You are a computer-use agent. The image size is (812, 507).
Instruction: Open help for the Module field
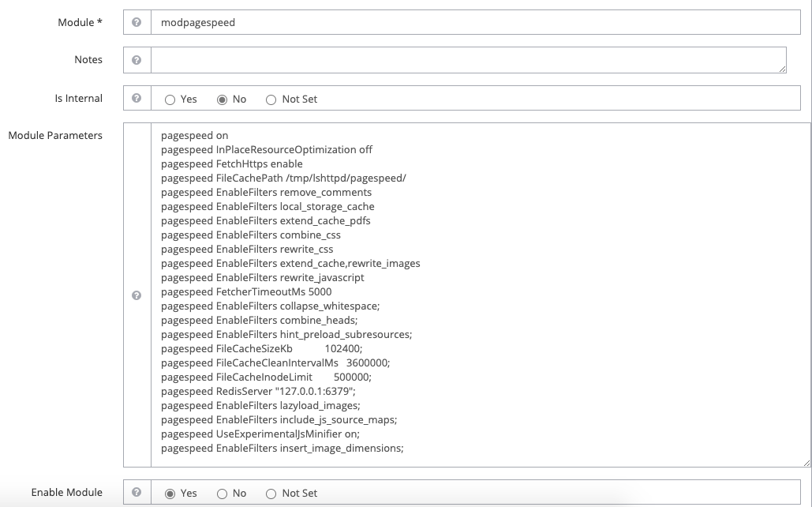pos(137,23)
